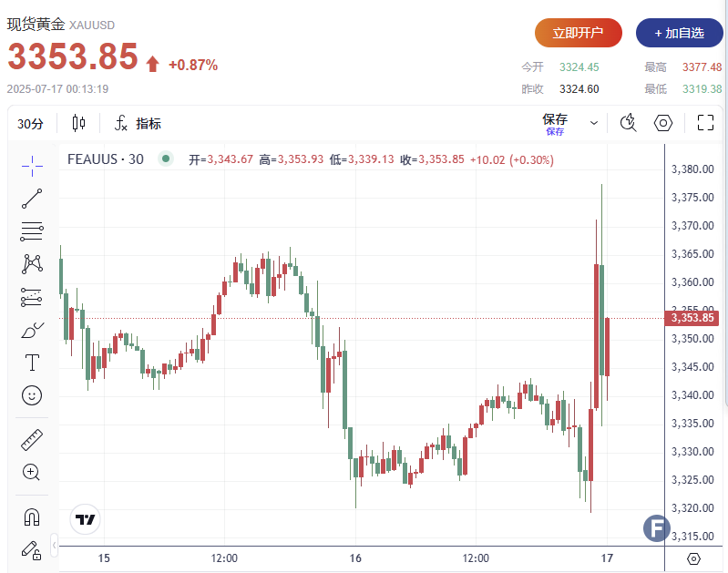
Task: Toggle magnet mode for drawings
Action: pos(32,517)
